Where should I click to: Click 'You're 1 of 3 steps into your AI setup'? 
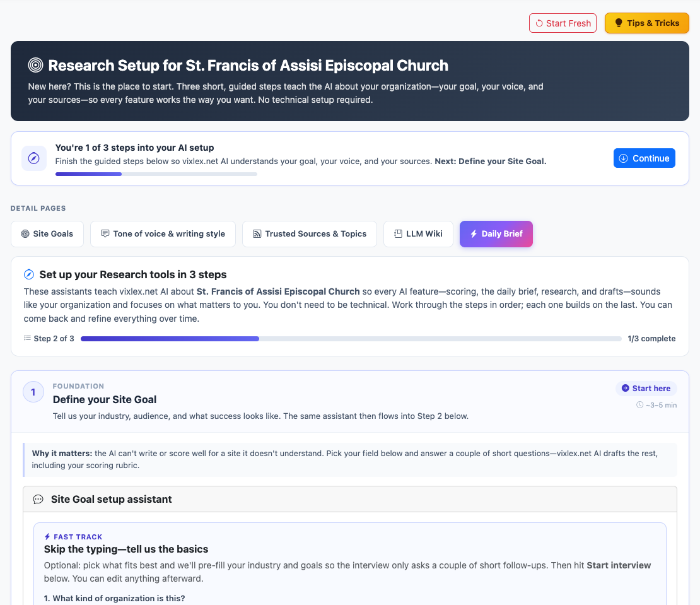(x=134, y=148)
